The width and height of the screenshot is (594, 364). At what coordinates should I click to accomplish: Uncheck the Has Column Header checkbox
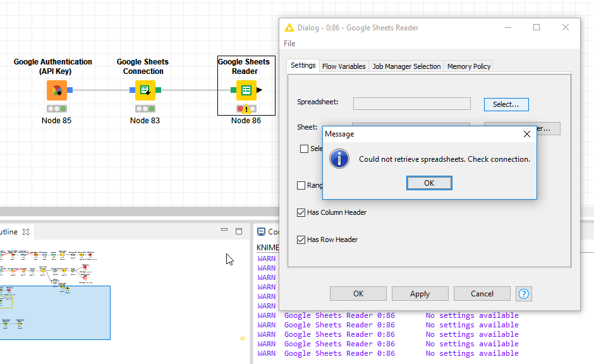(301, 212)
